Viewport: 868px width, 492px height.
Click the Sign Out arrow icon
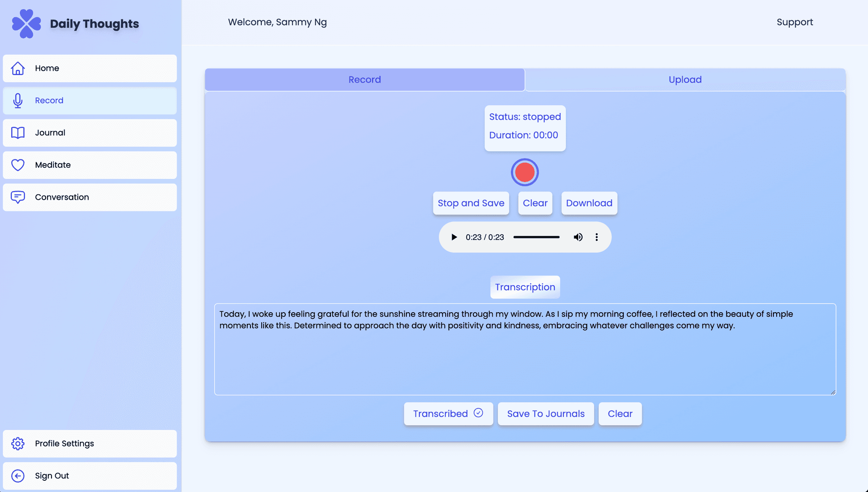(x=18, y=476)
